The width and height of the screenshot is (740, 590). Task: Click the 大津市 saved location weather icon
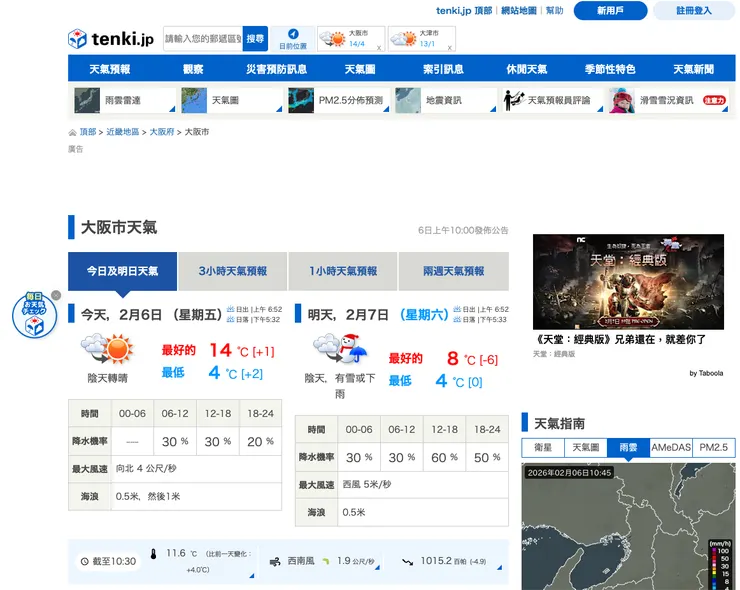(x=404, y=39)
